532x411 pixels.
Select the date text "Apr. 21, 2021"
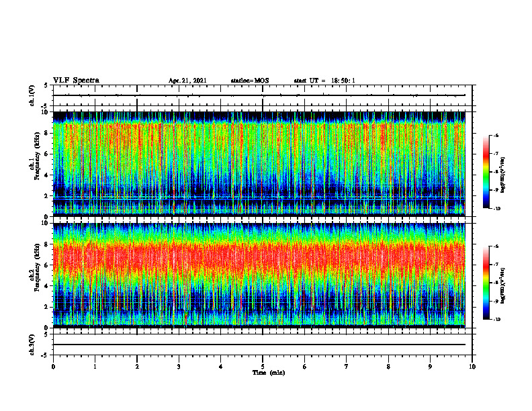point(187,81)
